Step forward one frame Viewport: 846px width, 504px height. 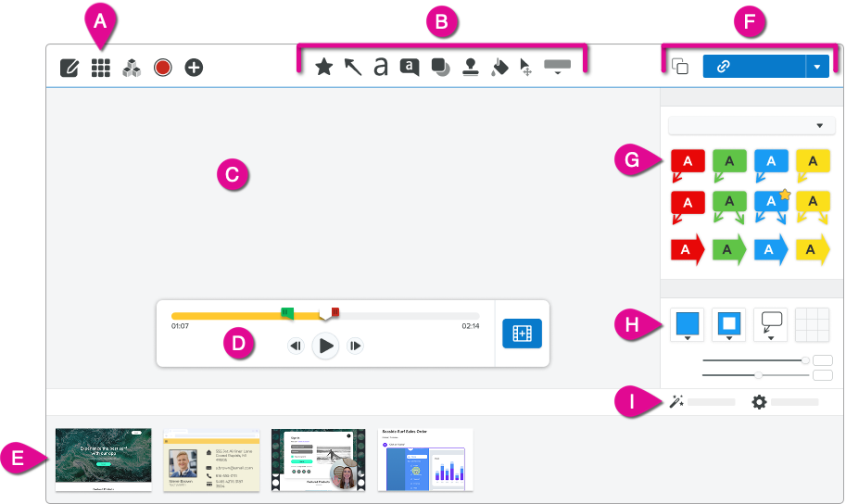click(x=355, y=346)
